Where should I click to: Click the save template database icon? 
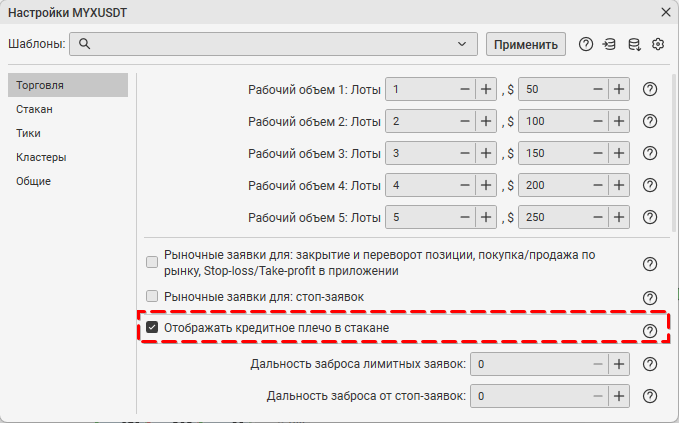point(634,44)
